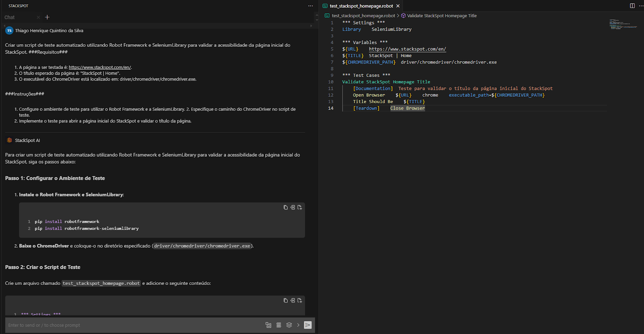Click user name Thiago Henrique Quintino da Silva
Image resolution: width=644 pixels, height=334 pixels.
49,31
